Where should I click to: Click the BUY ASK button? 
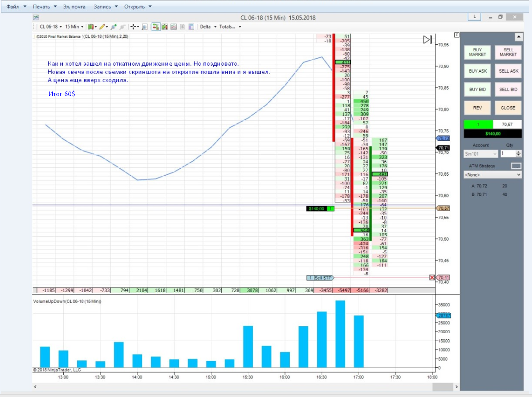pos(477,71)
